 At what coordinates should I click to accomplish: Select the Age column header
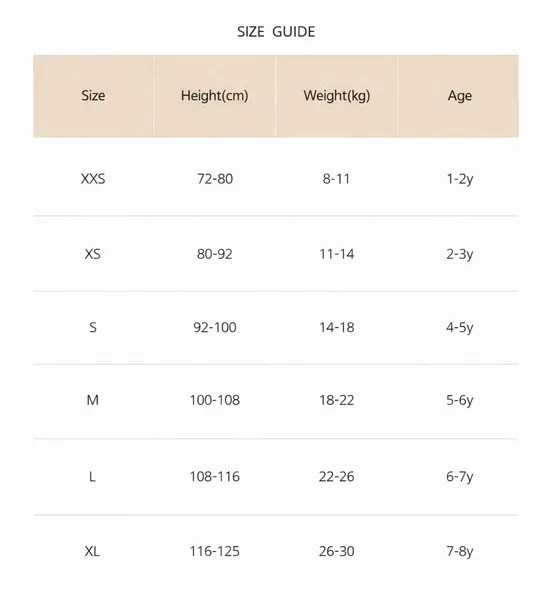coord(460,96)
